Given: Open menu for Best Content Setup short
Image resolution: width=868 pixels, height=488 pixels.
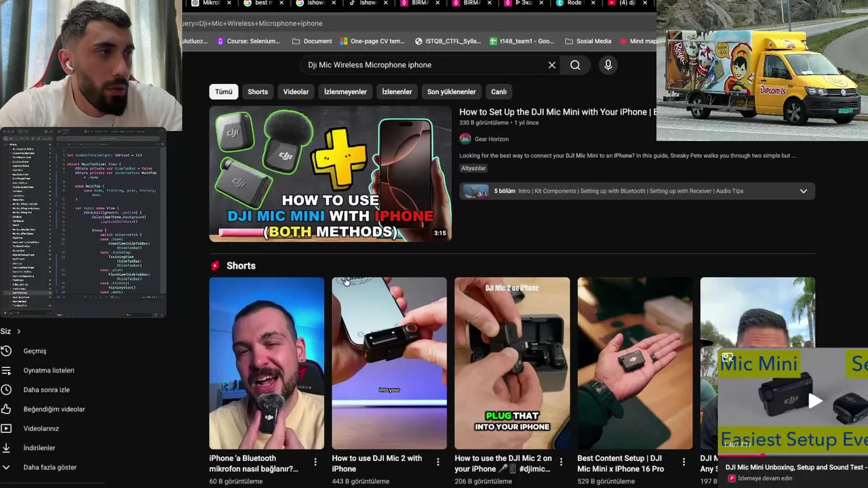Looking at the screenshot, I should coord(684,462).
